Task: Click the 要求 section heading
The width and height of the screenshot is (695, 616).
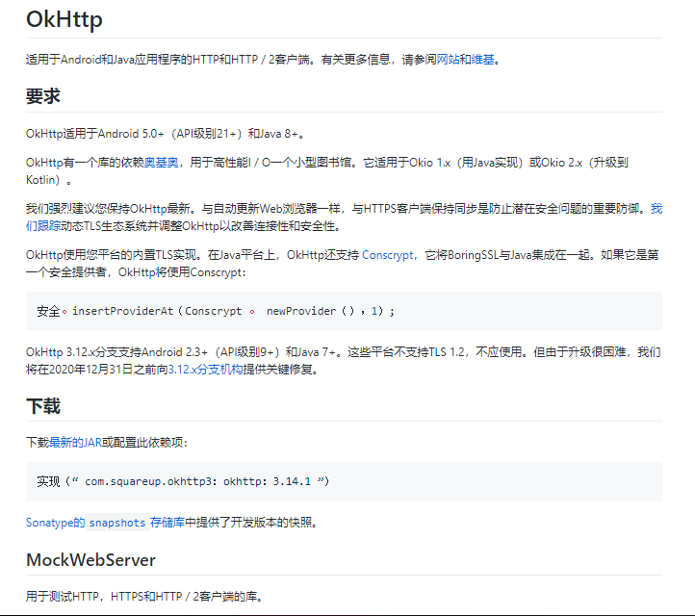Action: 43,96
